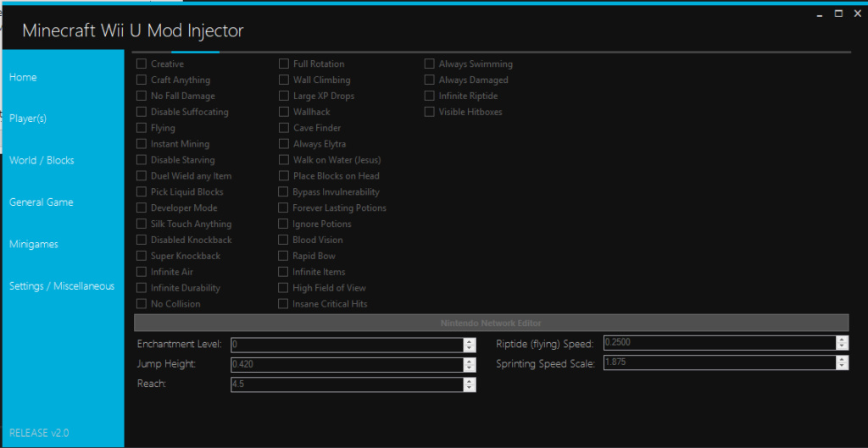Click the Sprinting Speed Scale field

(x=720, y=362)
